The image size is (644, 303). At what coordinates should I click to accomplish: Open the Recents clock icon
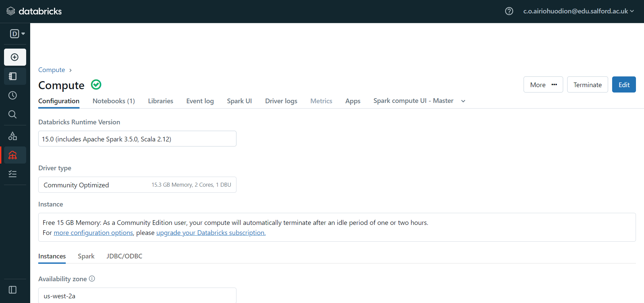pos(13,96)
